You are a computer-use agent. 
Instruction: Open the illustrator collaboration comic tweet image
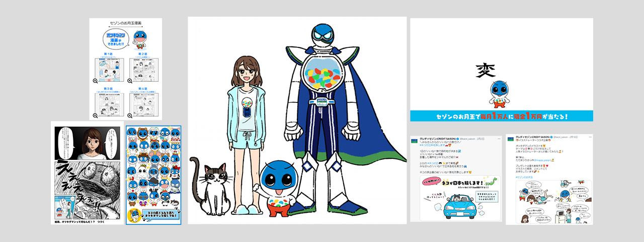coord(553,203)
